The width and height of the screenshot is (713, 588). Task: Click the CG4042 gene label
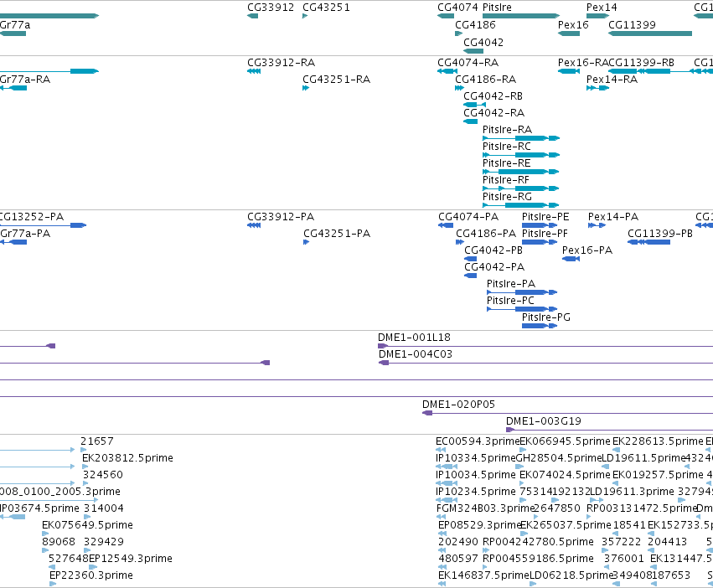coord(483,43)
